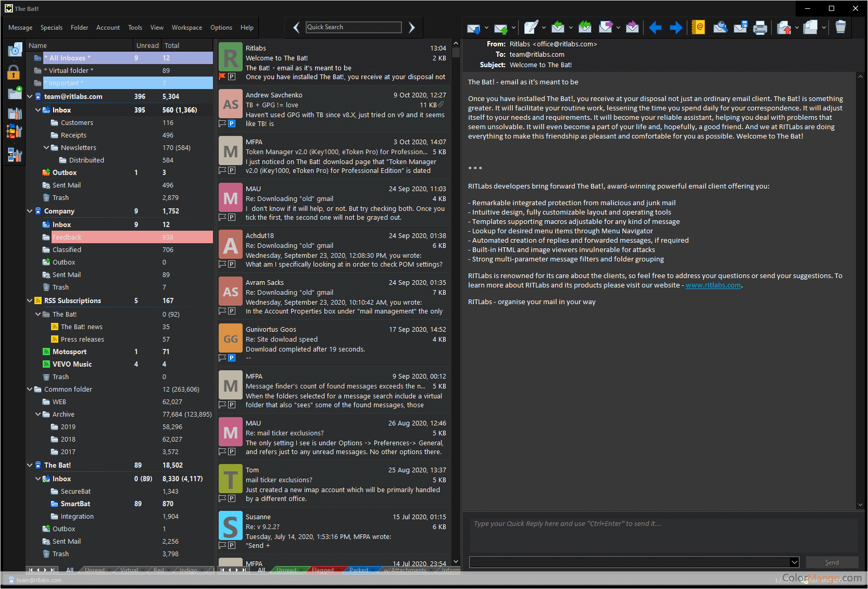The image size is (868, 589).
Task: Collapse the RSS Subscriptions account
Action: pos(30,300)
